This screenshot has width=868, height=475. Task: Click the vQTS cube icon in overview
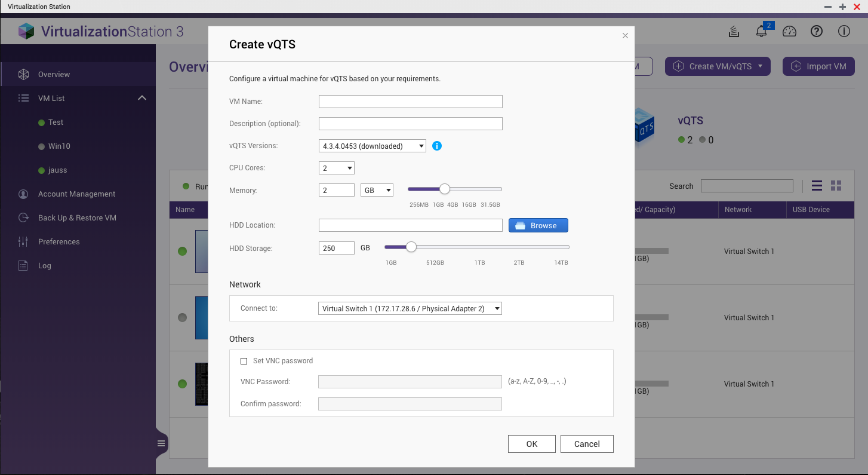click(645, 127)
